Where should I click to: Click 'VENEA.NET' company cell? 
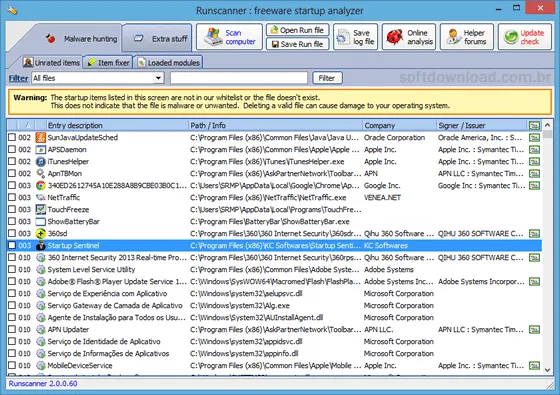pos(382,198)
